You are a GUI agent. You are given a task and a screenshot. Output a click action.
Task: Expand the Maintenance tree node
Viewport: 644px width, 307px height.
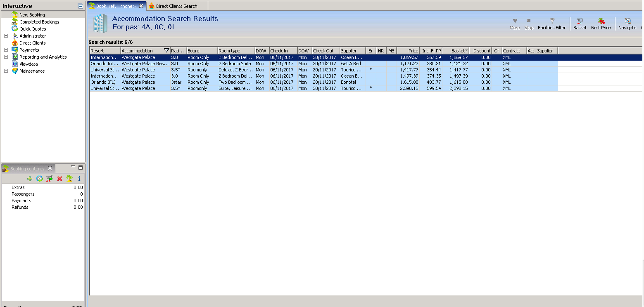coord(6,71)
